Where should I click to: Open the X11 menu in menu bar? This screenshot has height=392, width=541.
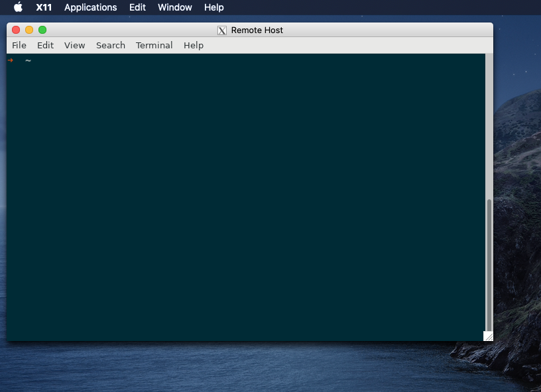coord(44,7)
